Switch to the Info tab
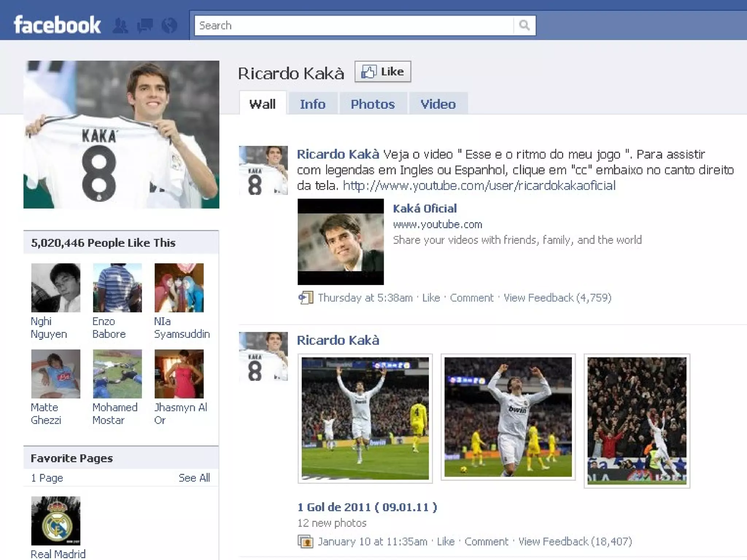 click(x=313, y=104)
